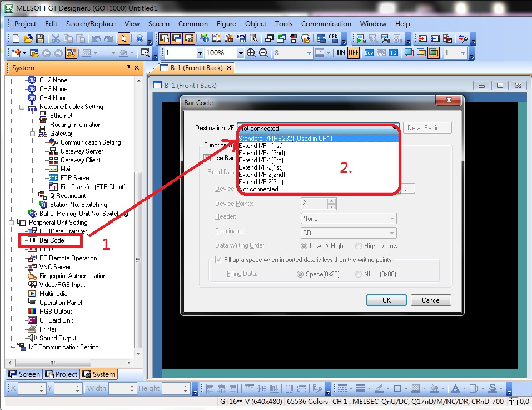
Task: Choose Standard I/F(RS232) from the dropdown list
Action: (285, 139)
